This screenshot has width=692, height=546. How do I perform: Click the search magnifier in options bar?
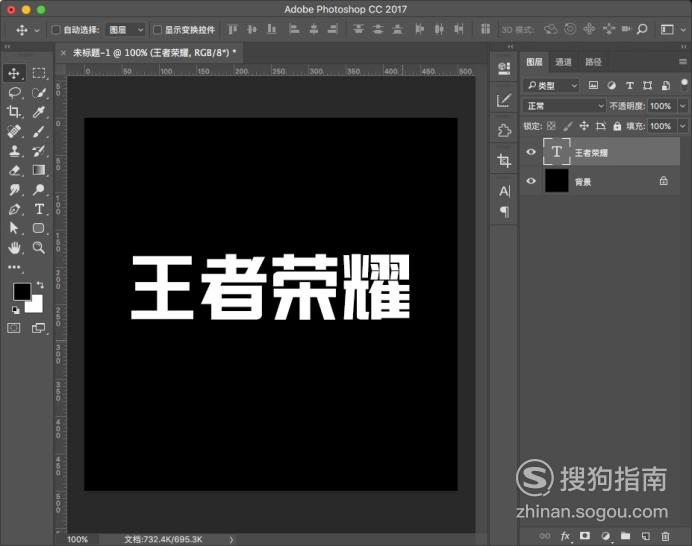click(x=642, y=30)
